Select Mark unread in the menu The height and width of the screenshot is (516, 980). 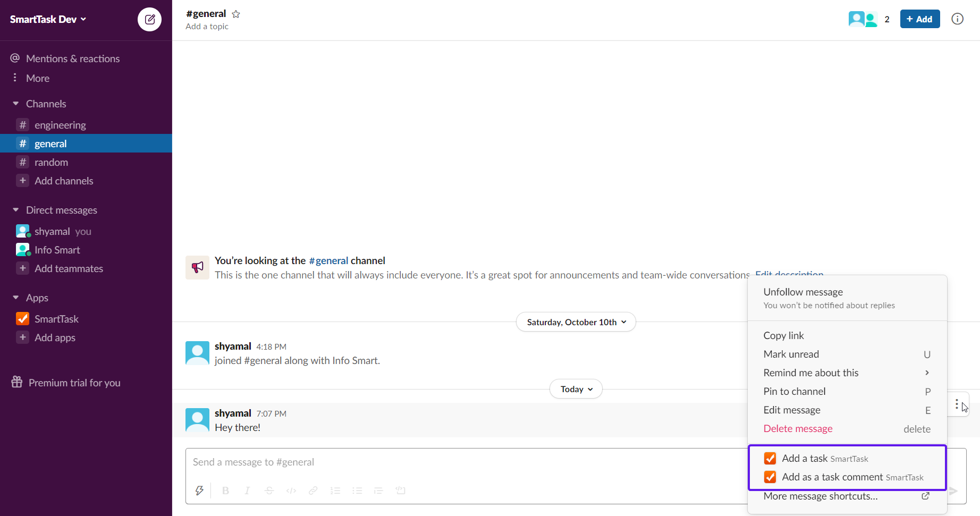(x=847, y=354)
